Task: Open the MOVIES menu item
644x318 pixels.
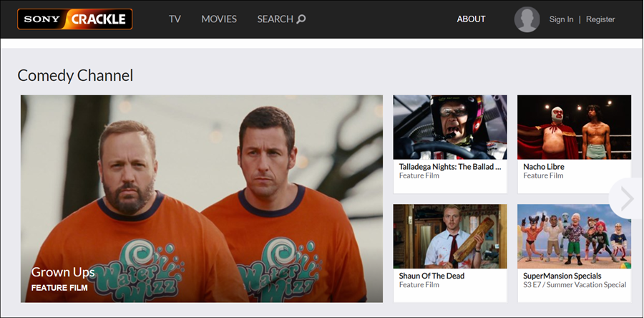Action: (219, 19)
